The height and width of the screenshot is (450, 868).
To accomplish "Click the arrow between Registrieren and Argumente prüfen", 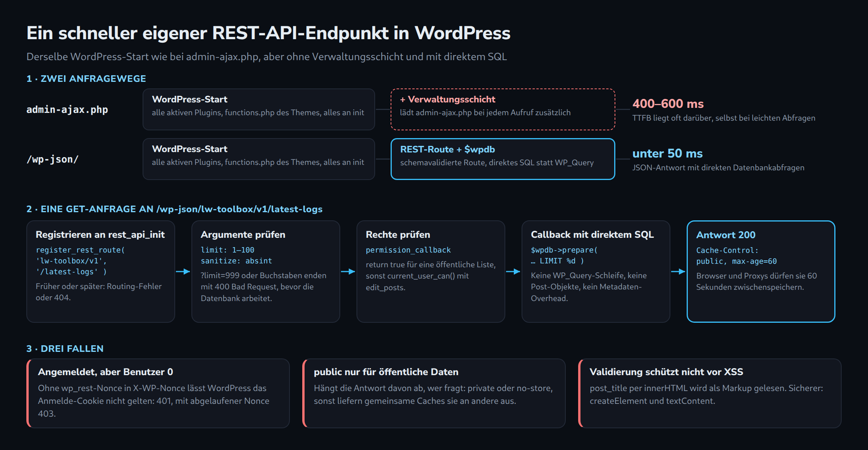I will point(183,272).
